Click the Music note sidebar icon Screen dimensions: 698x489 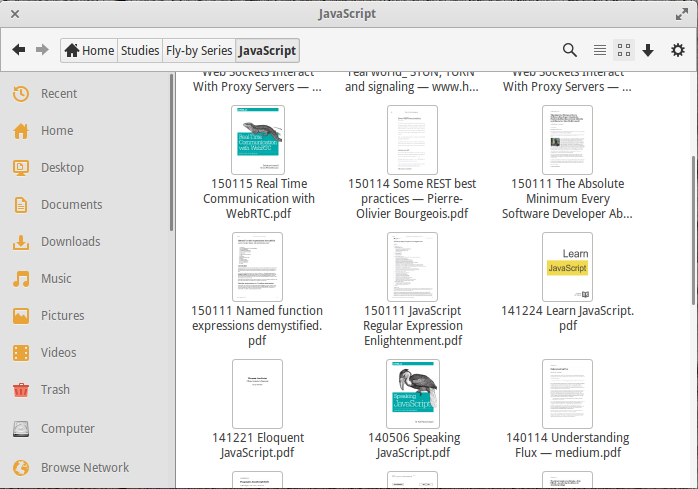coord(21,279)
